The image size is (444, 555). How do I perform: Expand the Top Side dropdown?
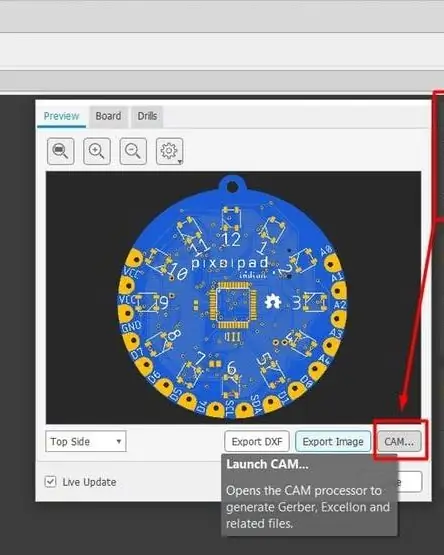86,441
